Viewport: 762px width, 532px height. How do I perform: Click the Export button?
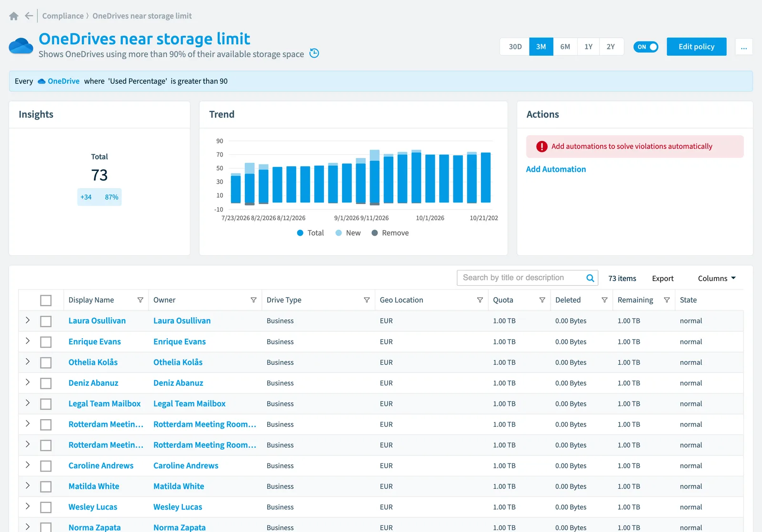(662, 279)
